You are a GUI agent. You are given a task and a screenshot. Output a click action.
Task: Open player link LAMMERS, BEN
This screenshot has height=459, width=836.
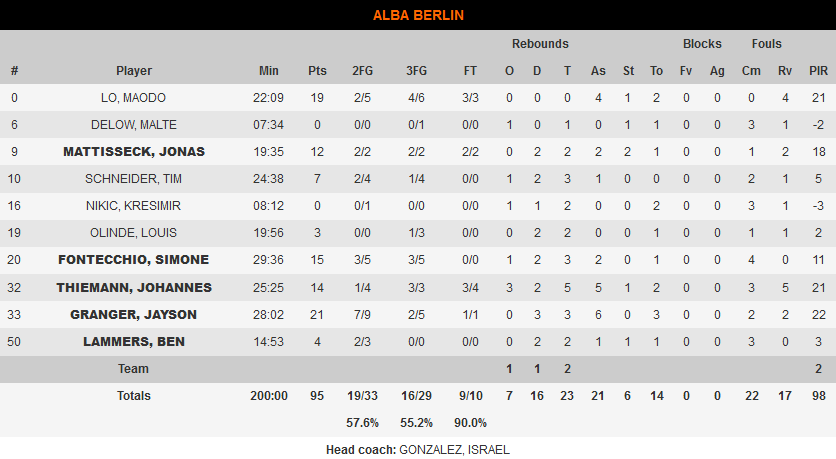134,342
